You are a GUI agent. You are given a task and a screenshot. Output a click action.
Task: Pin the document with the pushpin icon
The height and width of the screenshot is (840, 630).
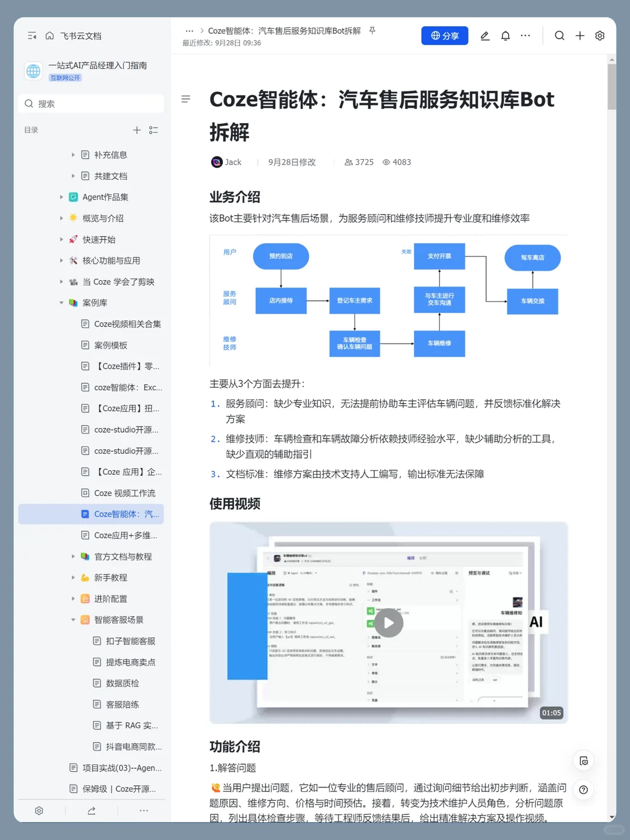click(x=372, y=31)
